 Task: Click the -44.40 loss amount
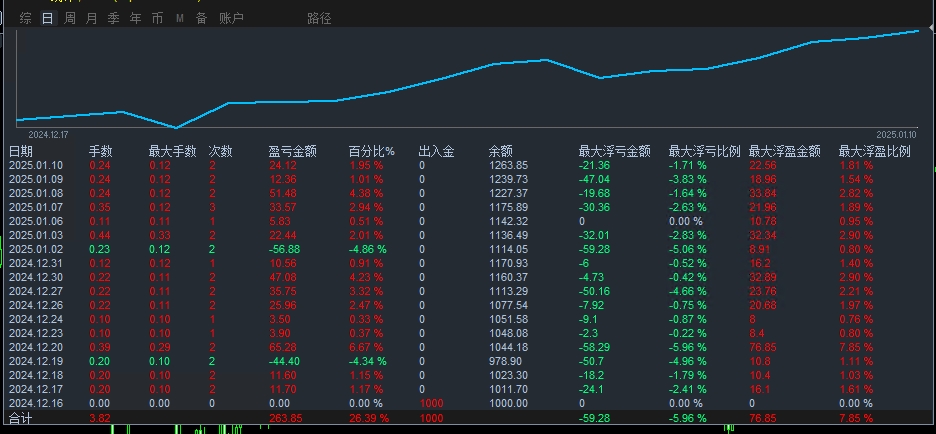point(284,361)
